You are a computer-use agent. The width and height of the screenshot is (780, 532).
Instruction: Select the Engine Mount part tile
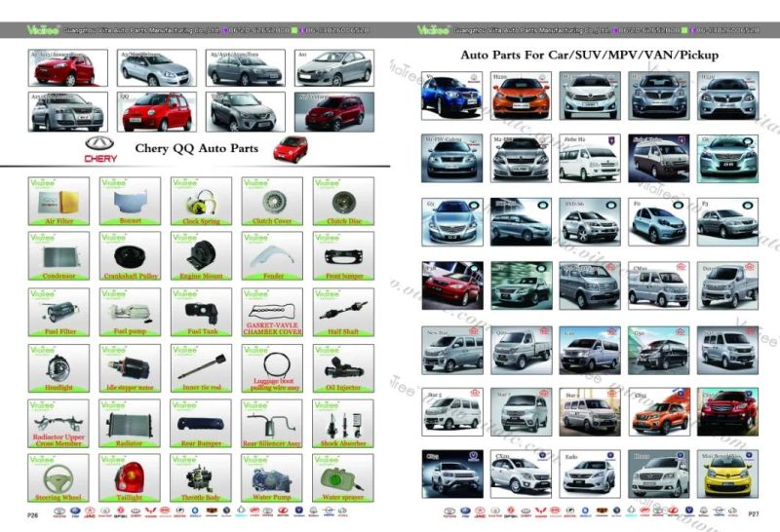201,255
